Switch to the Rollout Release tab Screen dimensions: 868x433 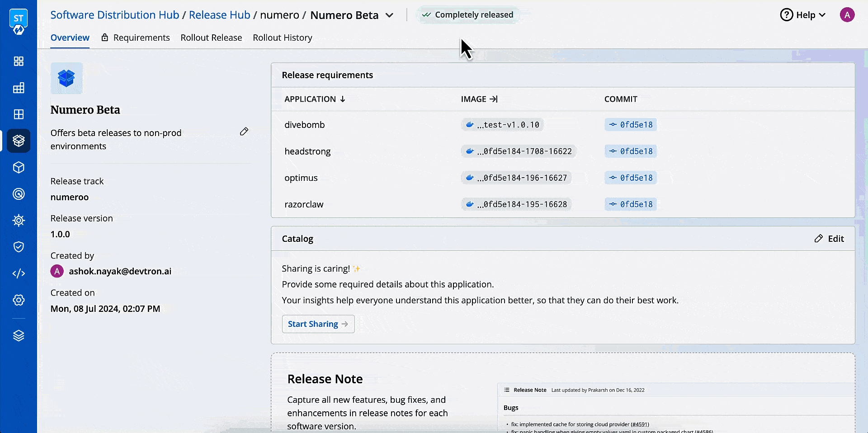(211, 38)
